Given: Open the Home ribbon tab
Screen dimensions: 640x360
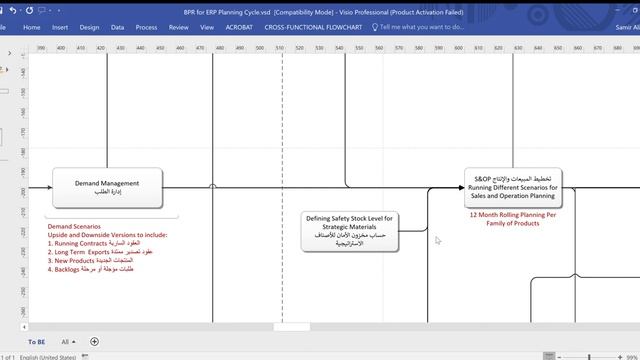Looking at the screenshot, I should tap(31, 27).
